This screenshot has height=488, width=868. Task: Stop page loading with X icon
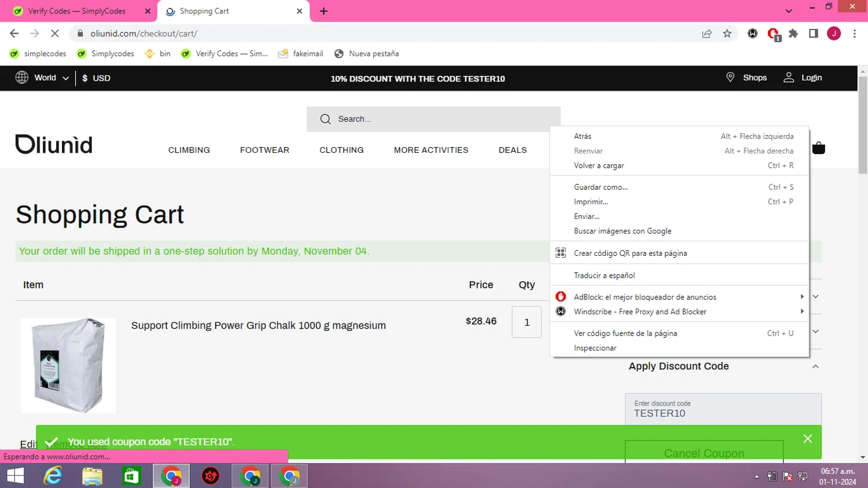[54, 34]
